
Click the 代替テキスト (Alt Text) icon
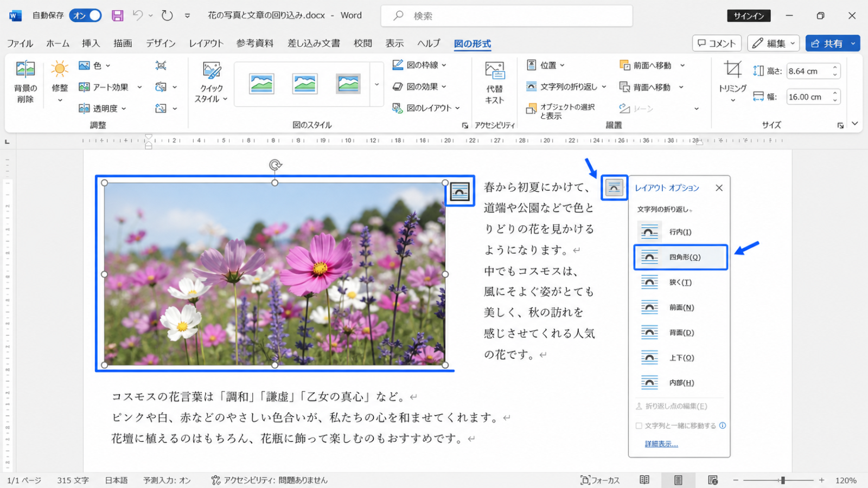point(495,71)
